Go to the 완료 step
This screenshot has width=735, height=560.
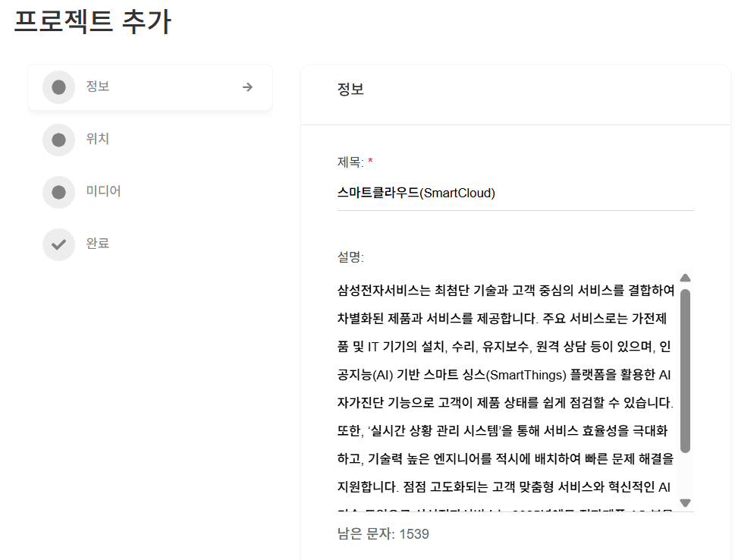[98, 244]
